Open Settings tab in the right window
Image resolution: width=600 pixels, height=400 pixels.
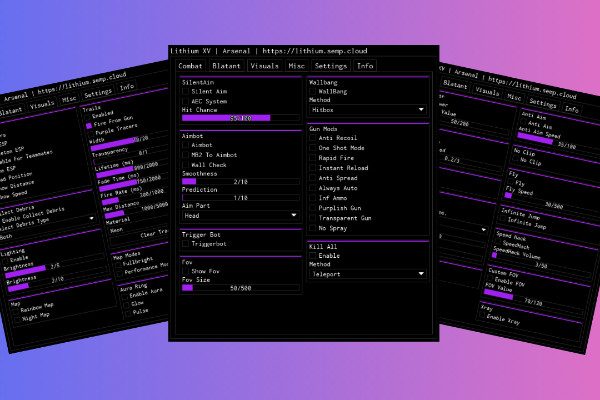[542, 103]
